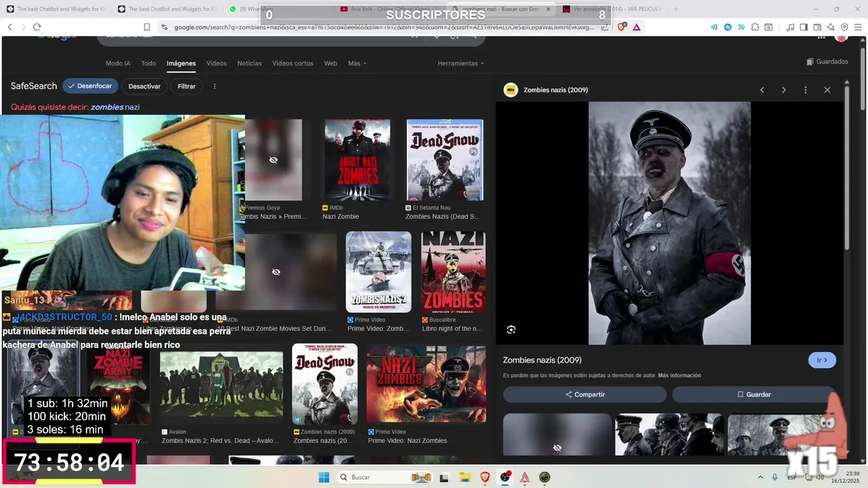Switch to the Videos results tab
This screenshot has height=488, width=868.
pyautogui.click(x=216, y=63)
